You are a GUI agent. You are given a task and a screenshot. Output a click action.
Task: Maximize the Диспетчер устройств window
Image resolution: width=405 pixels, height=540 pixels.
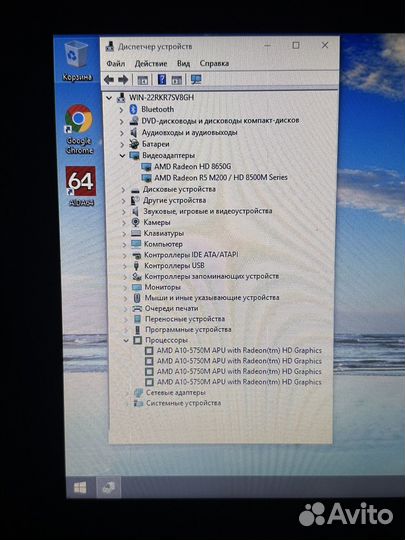click(x=296, y=45)
